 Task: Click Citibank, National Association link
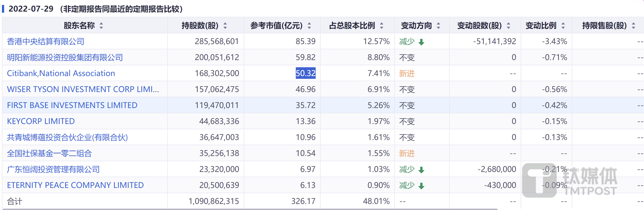pos(61,73)
